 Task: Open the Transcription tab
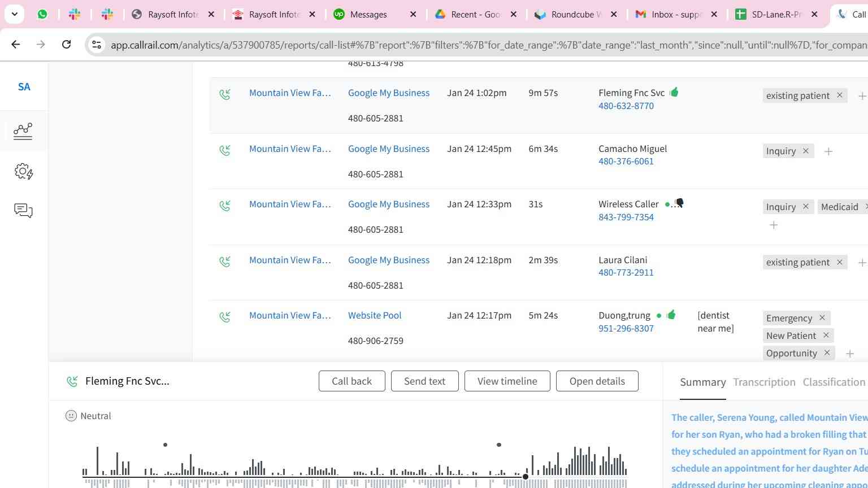tap(764, 382)
